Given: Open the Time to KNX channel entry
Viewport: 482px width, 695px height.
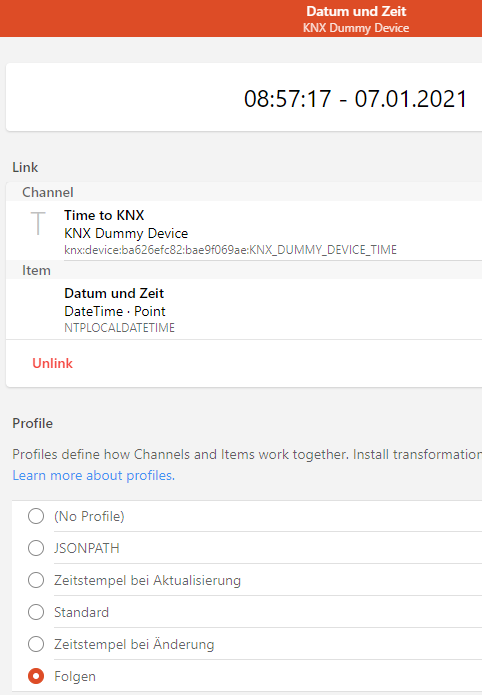Looking at the screenshot, I should coord(244,231).
